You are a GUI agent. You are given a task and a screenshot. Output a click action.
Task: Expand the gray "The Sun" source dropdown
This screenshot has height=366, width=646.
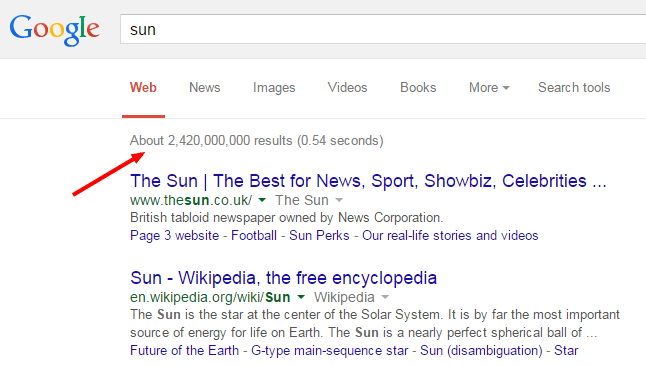pos(309,200)
